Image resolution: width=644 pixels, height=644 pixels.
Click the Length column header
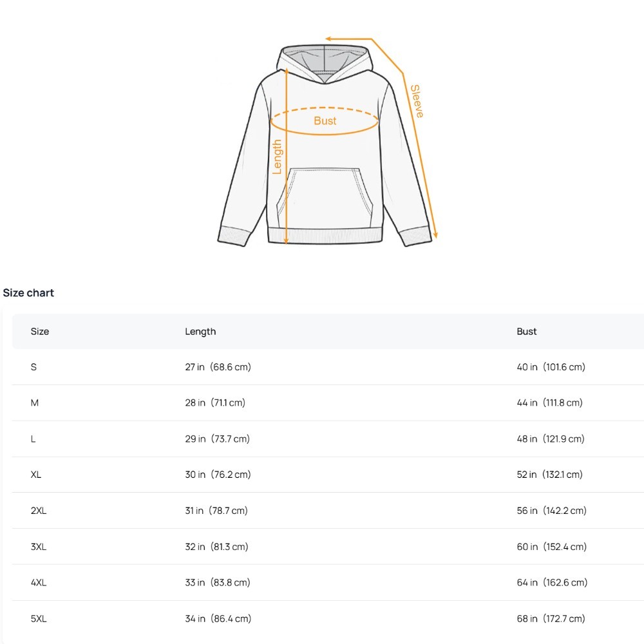coord(200,332)
